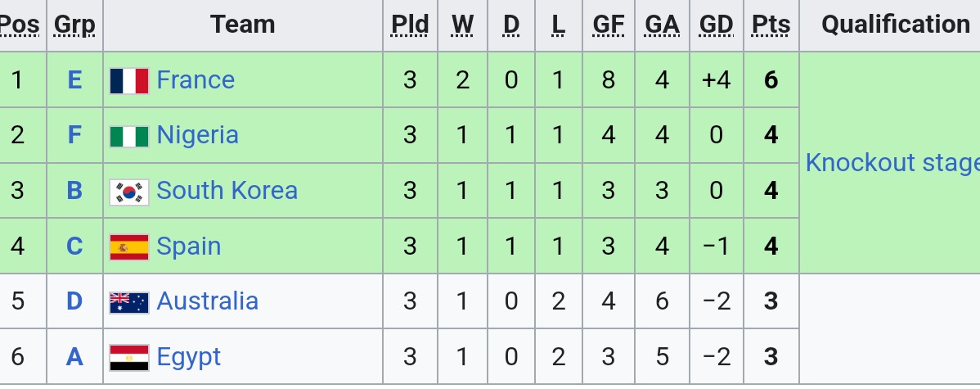This screenshot has height=389, width=980.
Task: Open Group F link beside Nigeria
Action: pos(74,135)
